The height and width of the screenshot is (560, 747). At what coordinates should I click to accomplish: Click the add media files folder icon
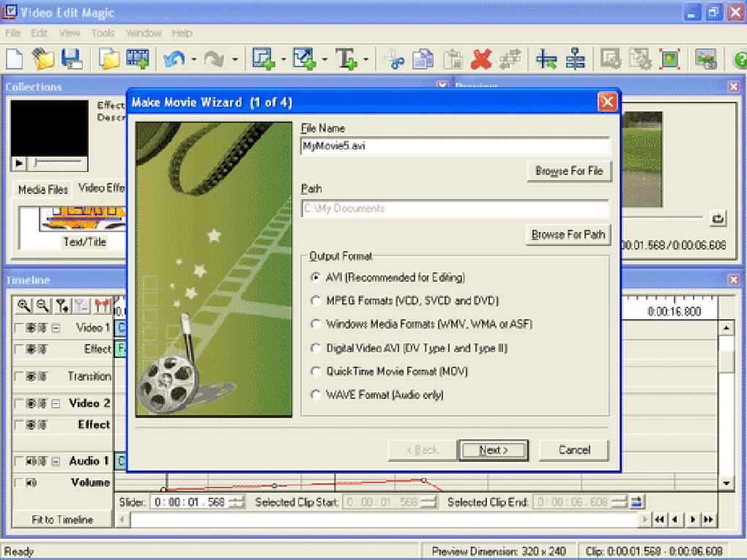(109, 59)
